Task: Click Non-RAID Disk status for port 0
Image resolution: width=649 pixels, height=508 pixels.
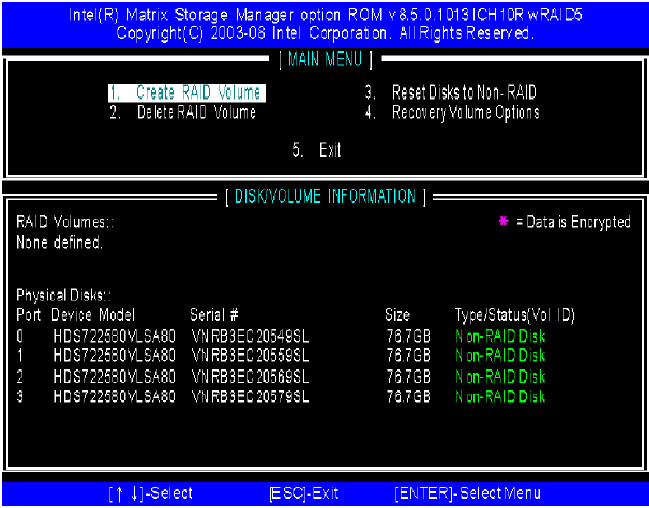Action: pyautogui.click(x=500, y=336)
